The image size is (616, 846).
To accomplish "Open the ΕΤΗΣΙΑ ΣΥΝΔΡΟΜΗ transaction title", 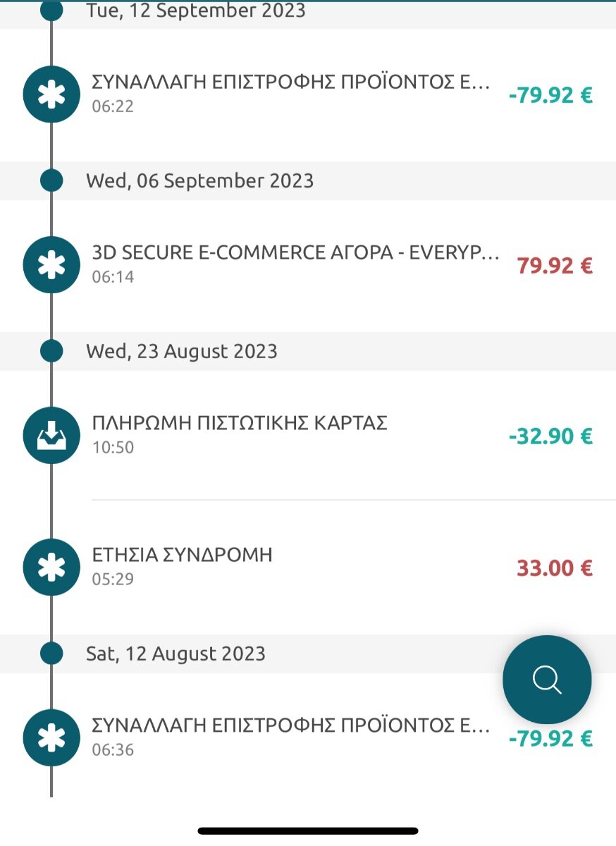I will (x=182, y=556).
